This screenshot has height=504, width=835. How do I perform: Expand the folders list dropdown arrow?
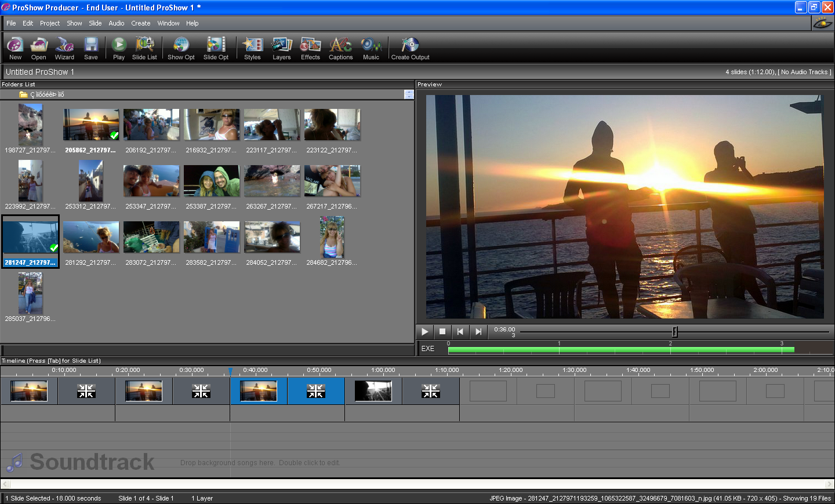[x=409, y=94]
